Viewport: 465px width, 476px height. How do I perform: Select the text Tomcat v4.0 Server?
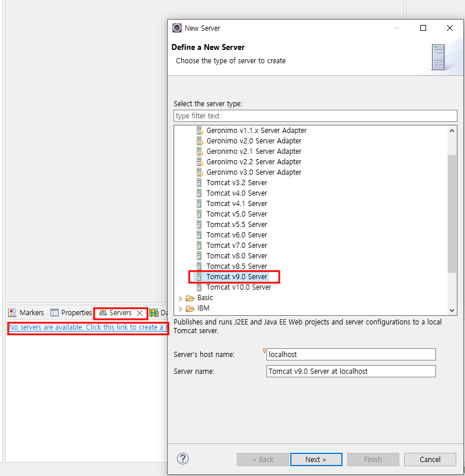click(237, 193)
